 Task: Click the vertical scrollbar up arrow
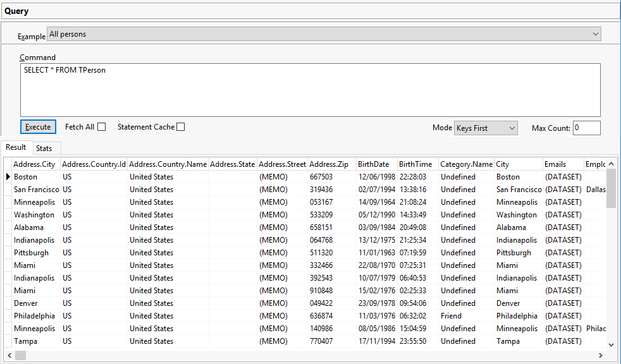tap(611, 164)
